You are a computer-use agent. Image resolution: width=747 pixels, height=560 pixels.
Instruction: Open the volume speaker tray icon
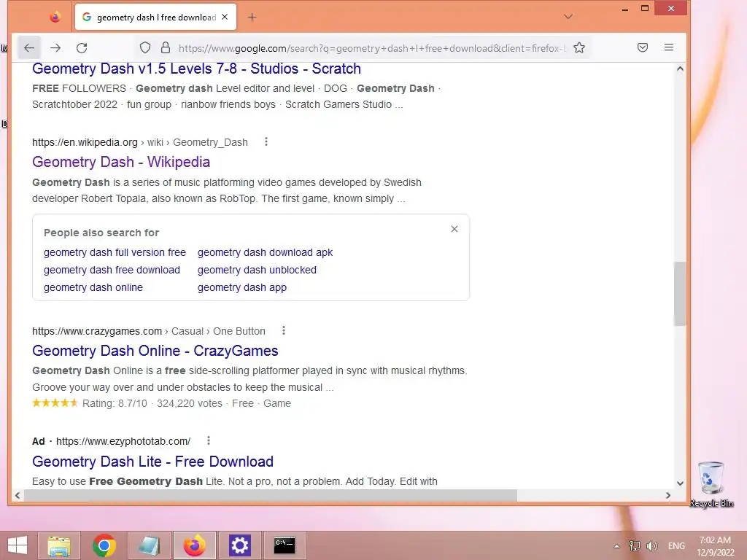[x=651, y=545]
